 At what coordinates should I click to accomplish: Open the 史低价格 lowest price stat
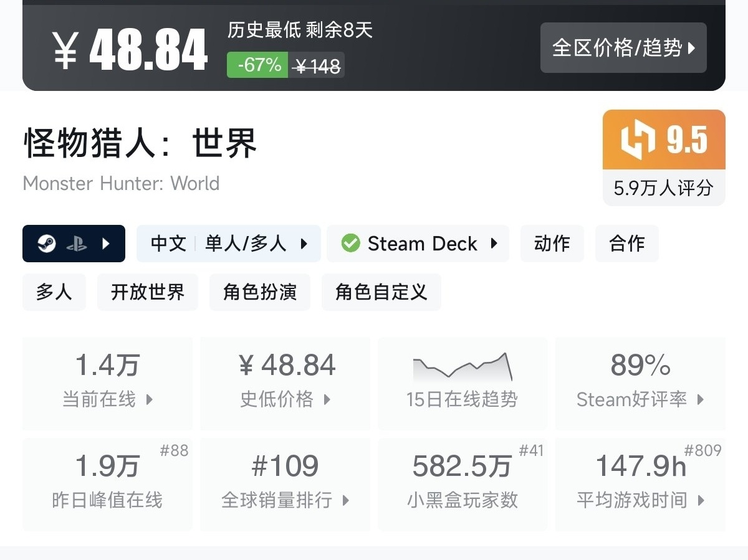point(285,384)
